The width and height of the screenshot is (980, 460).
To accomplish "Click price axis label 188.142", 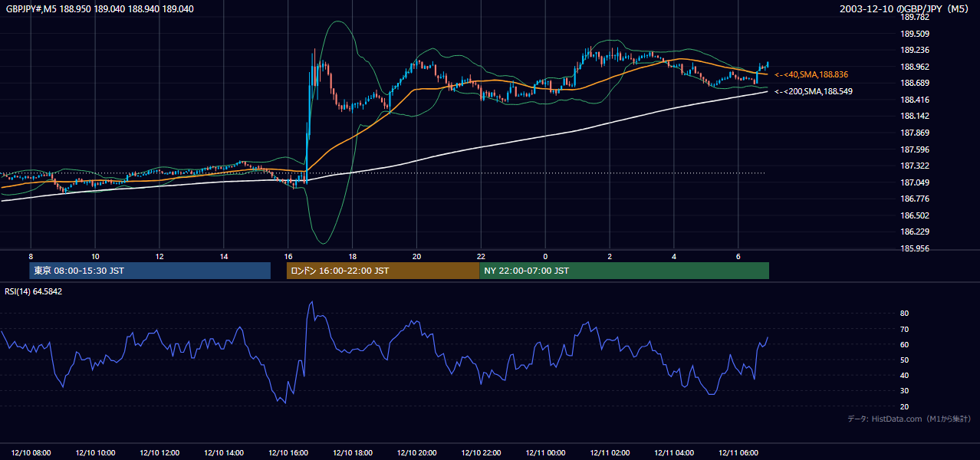I will [x=914, y=116].
